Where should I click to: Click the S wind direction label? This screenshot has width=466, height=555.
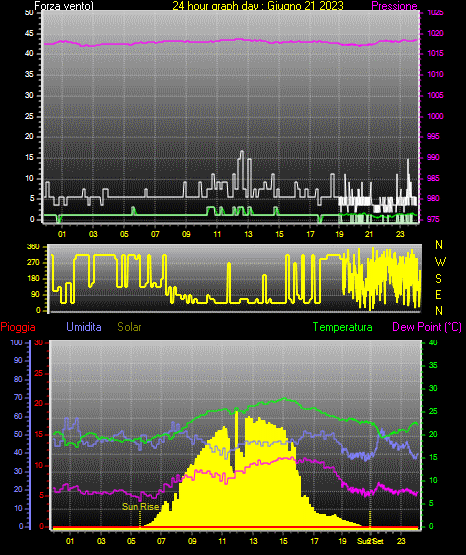438,279
